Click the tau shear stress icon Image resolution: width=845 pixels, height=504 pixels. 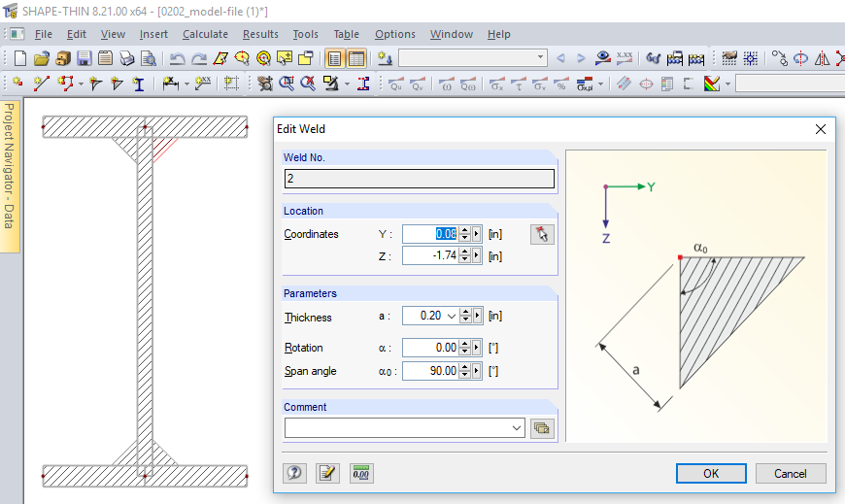pyautogui.click(x=518, y=84)
